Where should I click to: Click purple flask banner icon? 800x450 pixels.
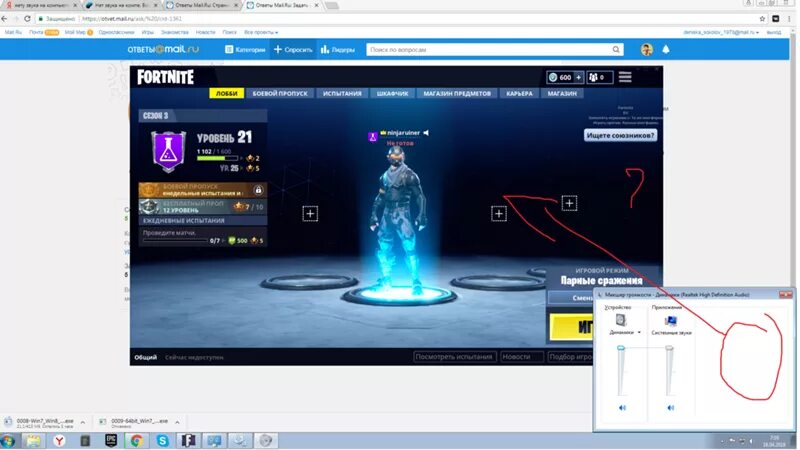pos(168,152)
